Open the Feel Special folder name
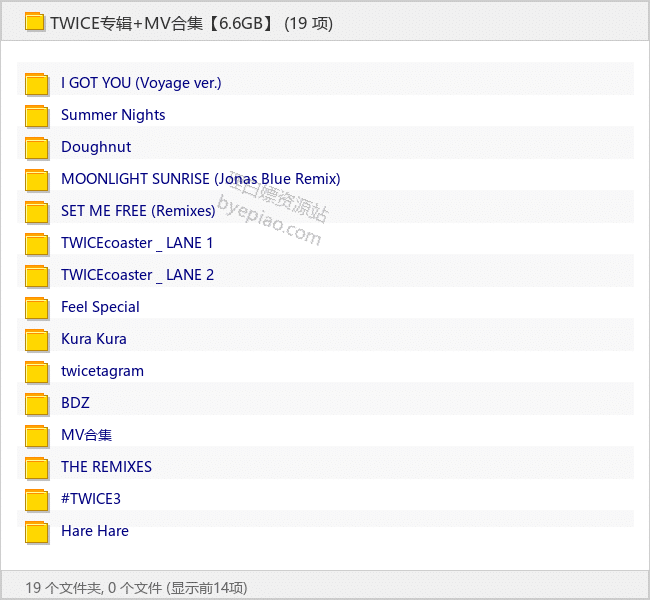 click(100, 307)
